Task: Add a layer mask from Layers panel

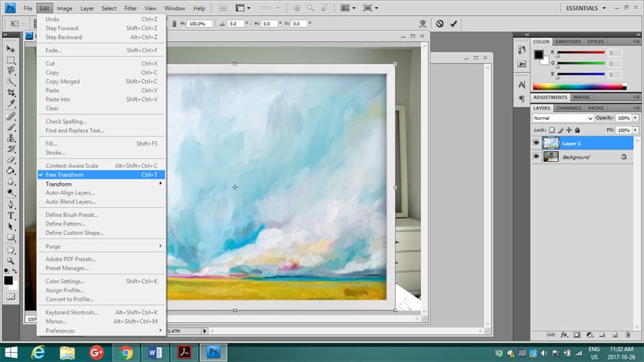Action: (x=577, y=335)
